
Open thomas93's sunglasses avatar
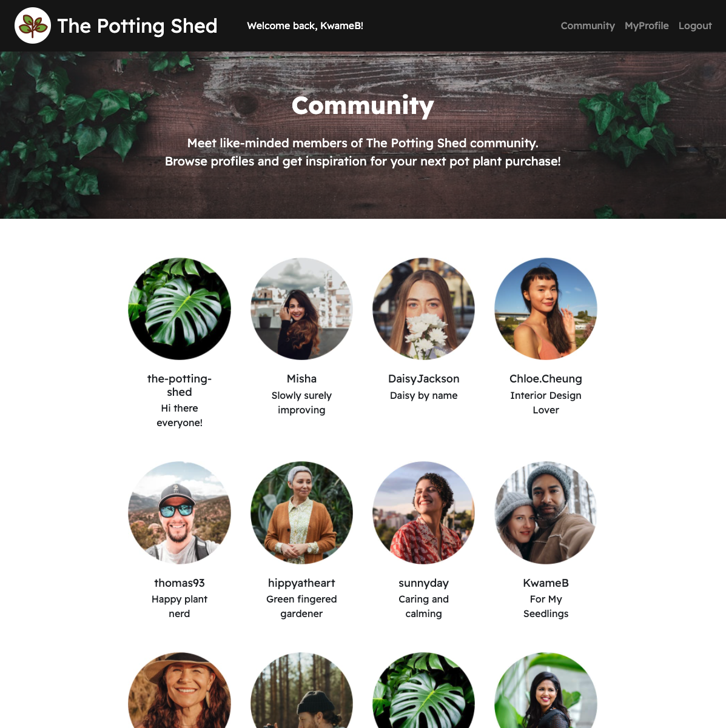click(180, 513)
